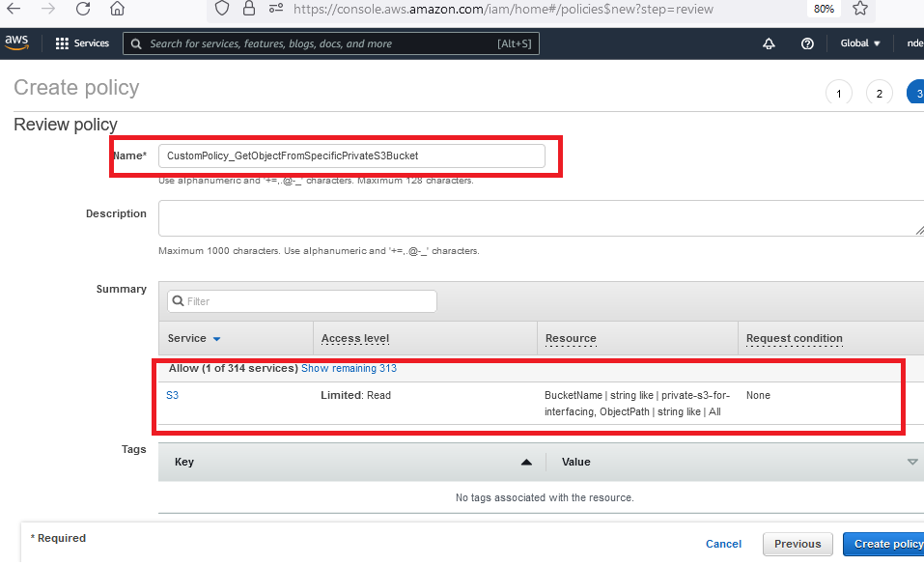Click into the Description text field

pos(540,217)
